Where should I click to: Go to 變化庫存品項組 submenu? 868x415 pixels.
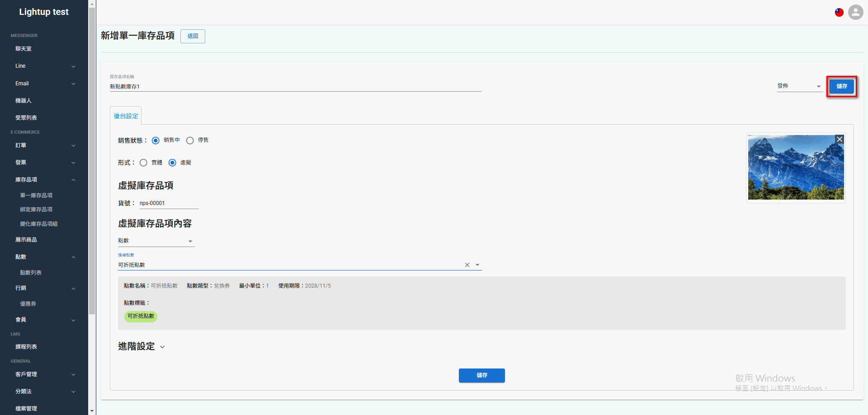39,224
